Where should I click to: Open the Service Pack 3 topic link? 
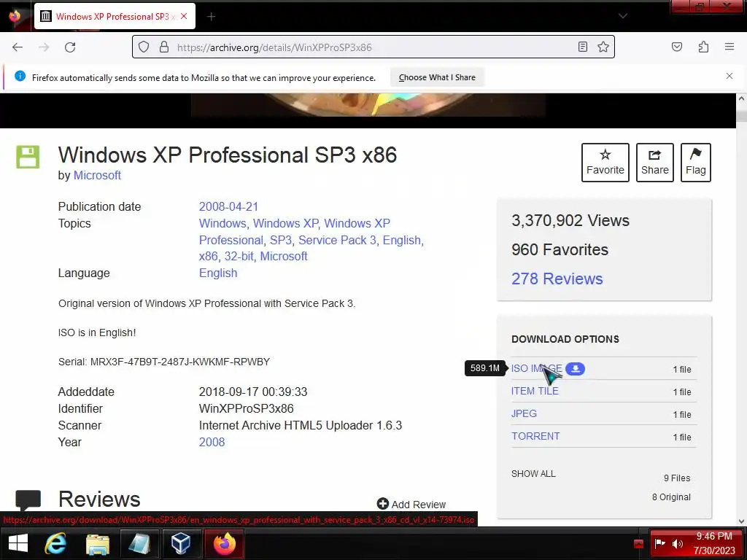click(x=337, y=240)
